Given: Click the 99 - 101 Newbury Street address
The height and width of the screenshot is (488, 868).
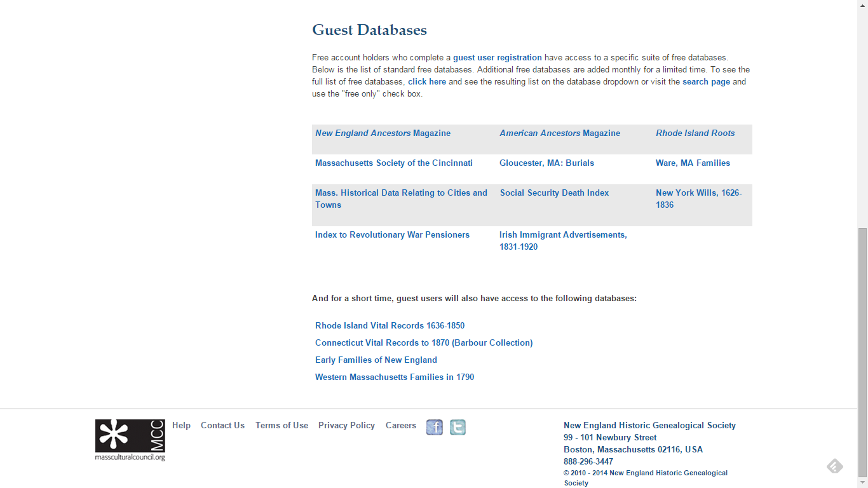Looking at the screenshot, I should click(x=610, y=437).
